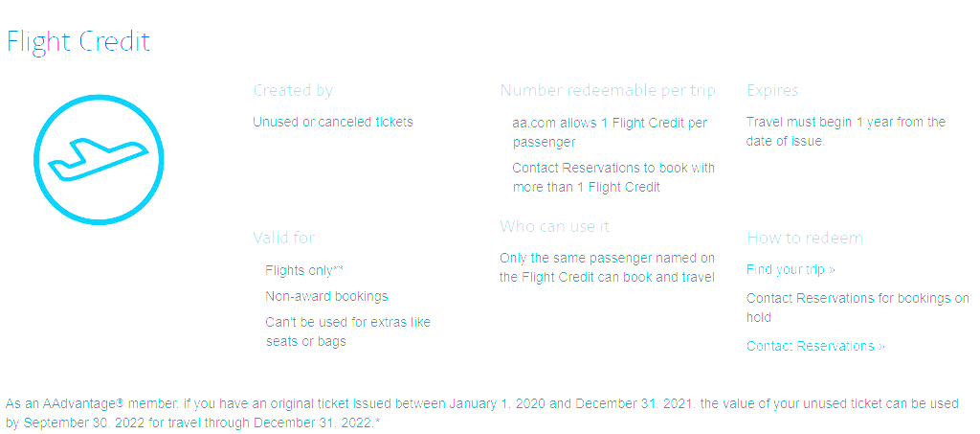Click the Flight Credit page heading
Screen dimensions: 980x434
click(x=78, y=42)
